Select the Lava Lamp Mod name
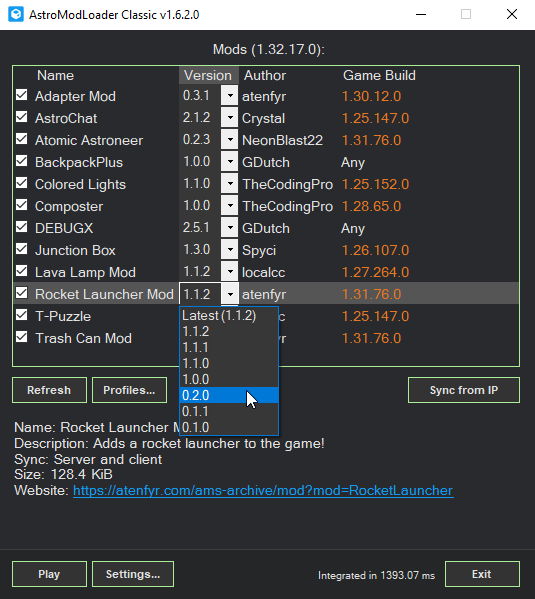This screenshot has height=599, width=535. tap(85, 272)
